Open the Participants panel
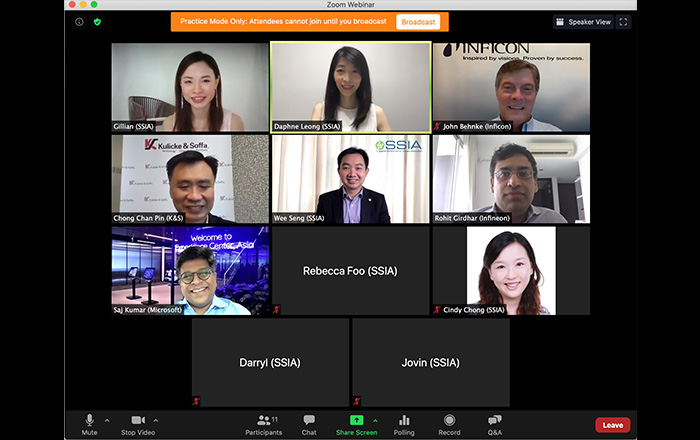This screenshot has width=700, height=440. (x=263, y=421)
